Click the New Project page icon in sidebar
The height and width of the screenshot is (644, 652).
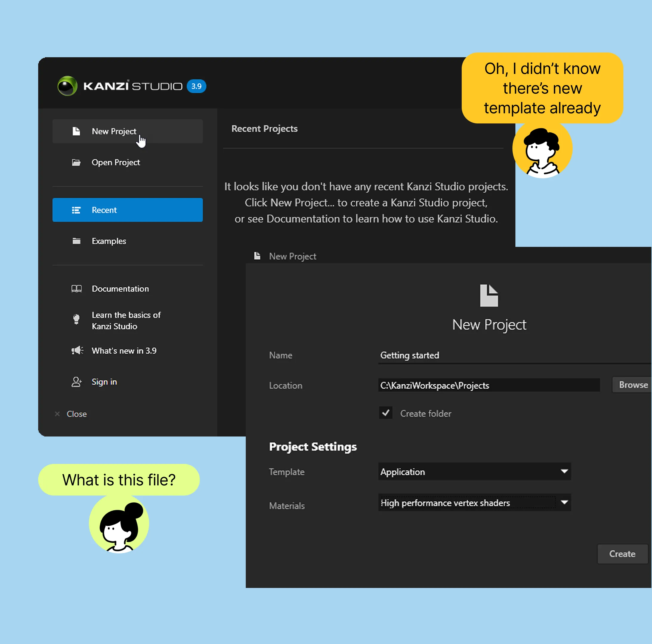[76, 131]
